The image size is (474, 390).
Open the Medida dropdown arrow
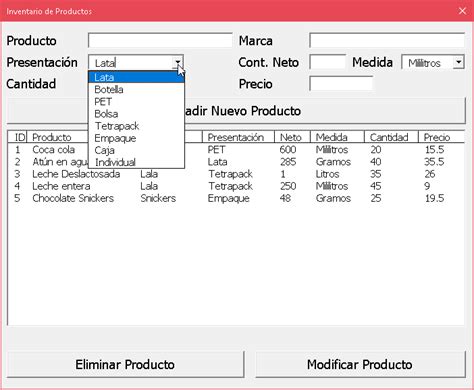point(459,62)
